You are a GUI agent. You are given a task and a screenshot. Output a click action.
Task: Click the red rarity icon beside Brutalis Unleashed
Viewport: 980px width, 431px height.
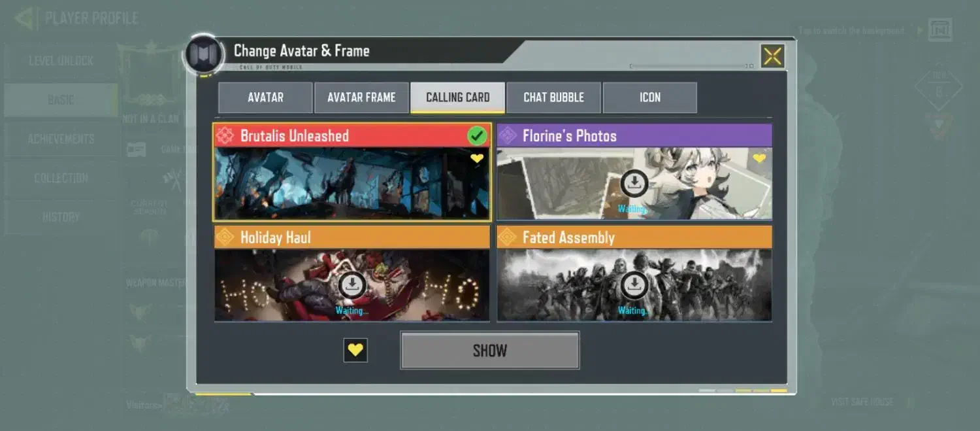click(225, 136)
